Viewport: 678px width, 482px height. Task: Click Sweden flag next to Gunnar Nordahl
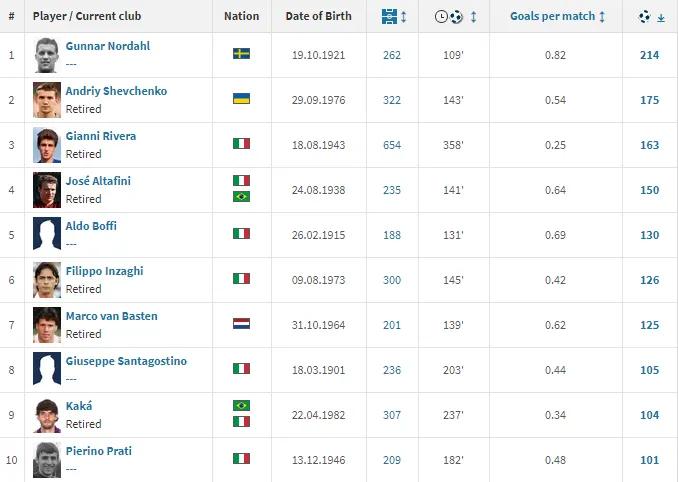coord(241,53)
